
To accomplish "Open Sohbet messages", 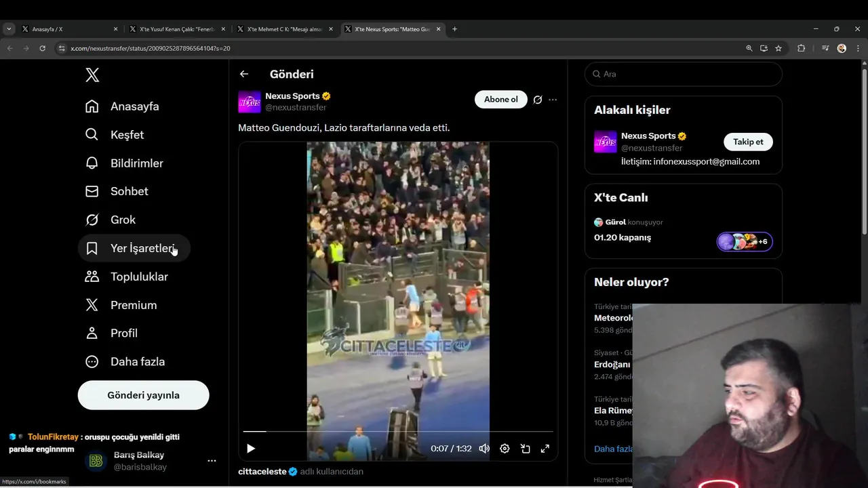I will 117,192.
